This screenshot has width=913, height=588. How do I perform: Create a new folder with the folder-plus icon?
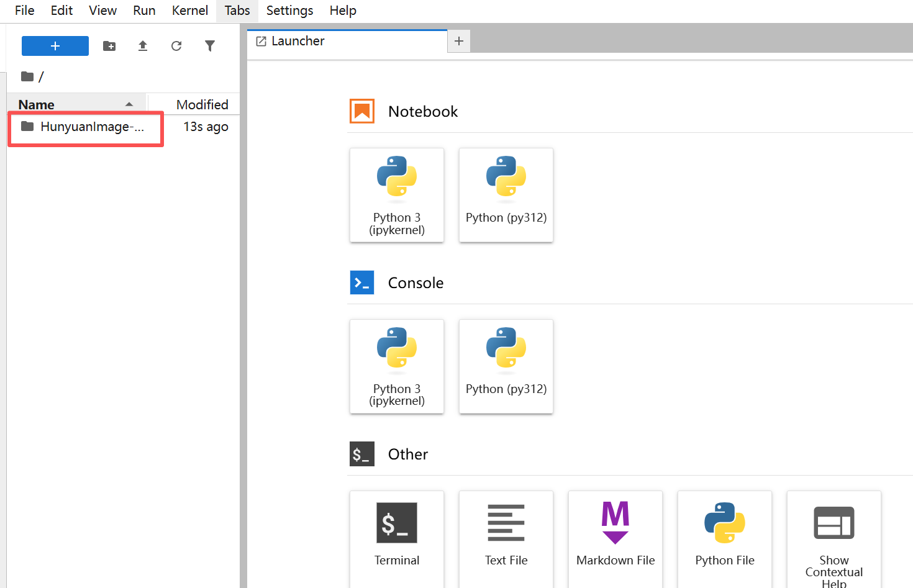109,46
